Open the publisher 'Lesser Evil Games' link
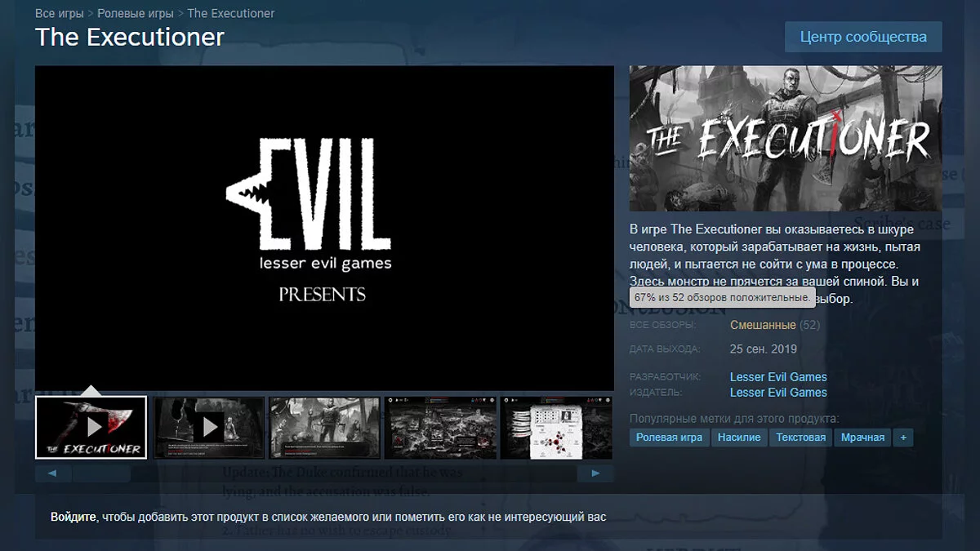980x551 pixels. point(778,393)
